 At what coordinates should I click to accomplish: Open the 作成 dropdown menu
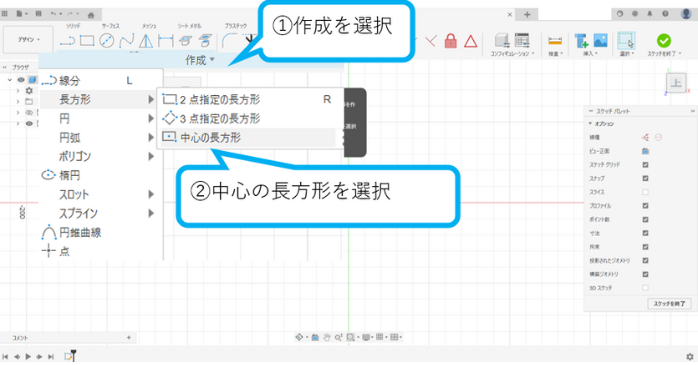(x=200, y=60)
